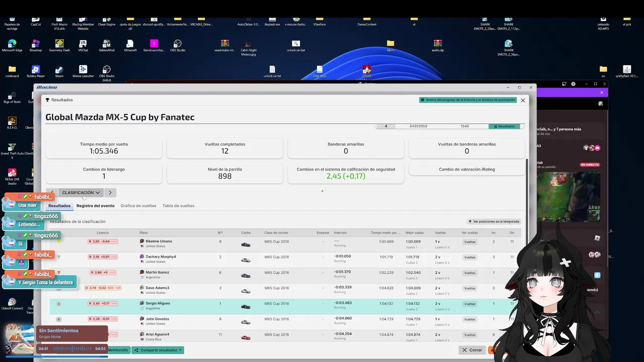Open the fabric folder on desktop

coord(390,46)
